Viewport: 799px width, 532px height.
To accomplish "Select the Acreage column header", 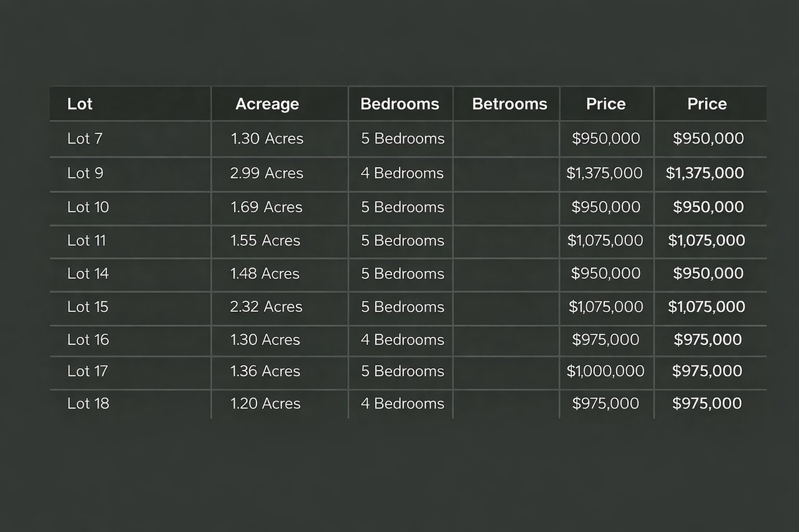I will [x=267, y=104].
